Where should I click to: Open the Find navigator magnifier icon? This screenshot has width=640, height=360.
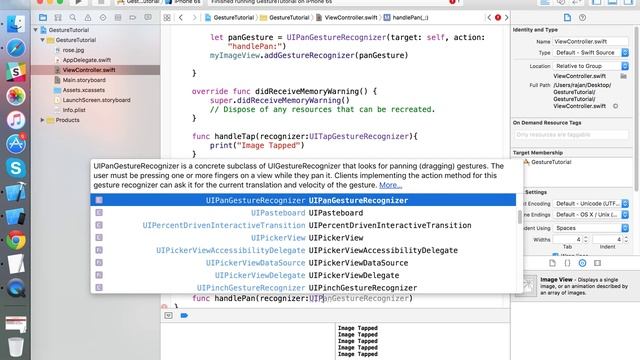73,18
